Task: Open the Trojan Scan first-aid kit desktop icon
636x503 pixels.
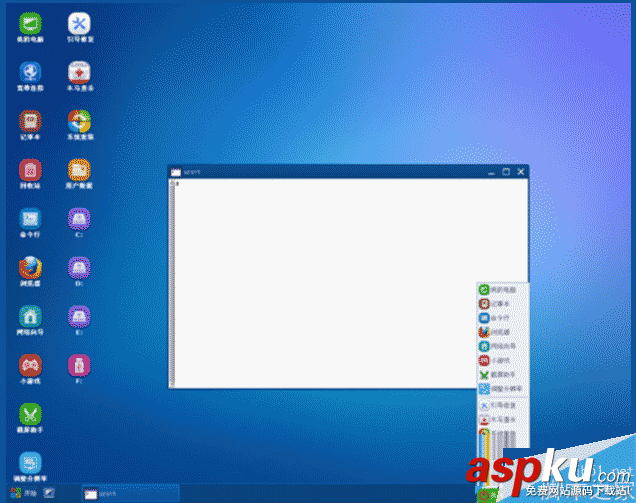Action: (79, 76)
